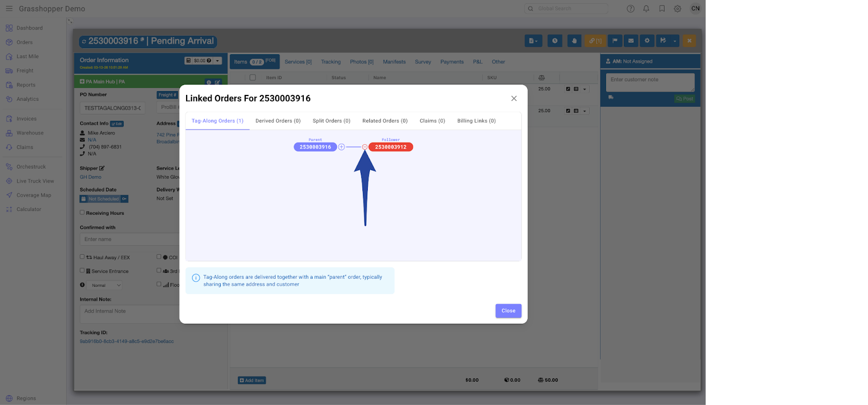Switch to the Derived Orders tab
868x405 pixels.
(x=278, y=121)
